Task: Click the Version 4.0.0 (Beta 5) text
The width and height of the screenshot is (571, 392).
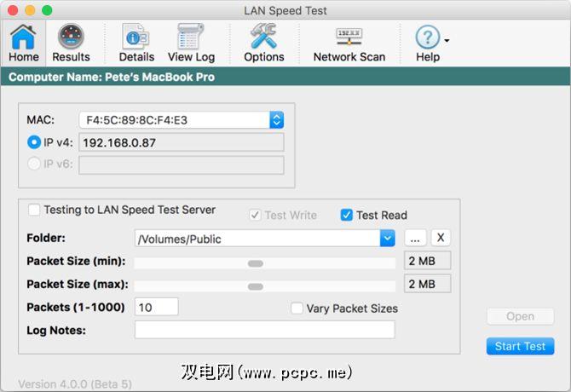Action: point(75,384)
